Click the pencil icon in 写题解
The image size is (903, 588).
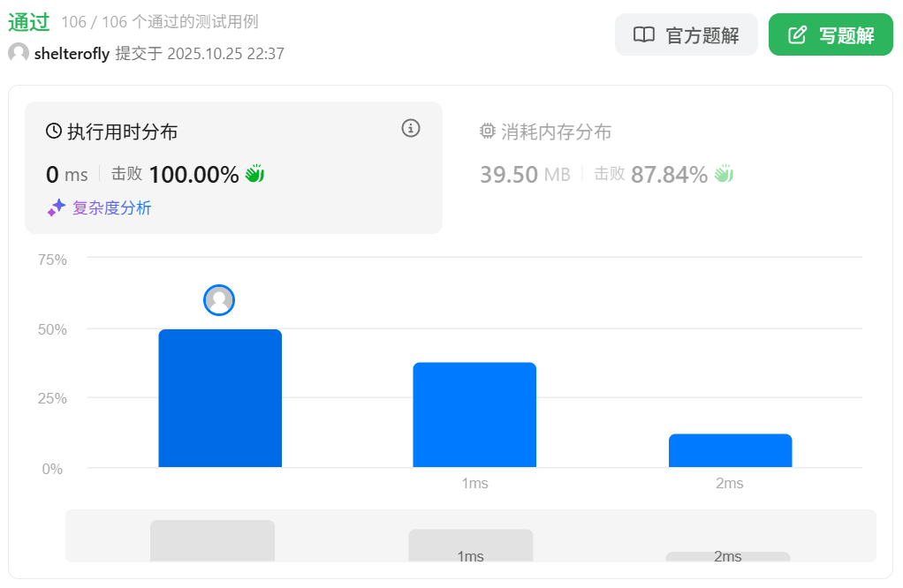[797, 35]
